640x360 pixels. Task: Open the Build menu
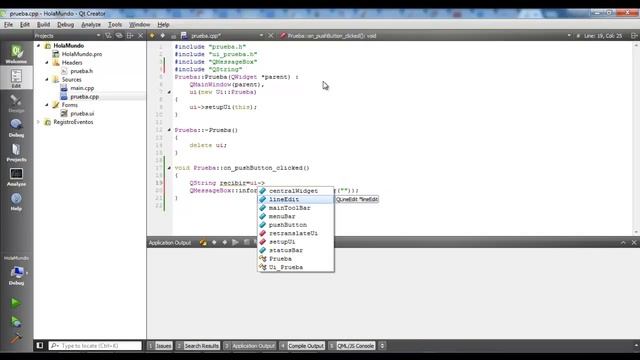pyautogui.click(x=43, y=24)
